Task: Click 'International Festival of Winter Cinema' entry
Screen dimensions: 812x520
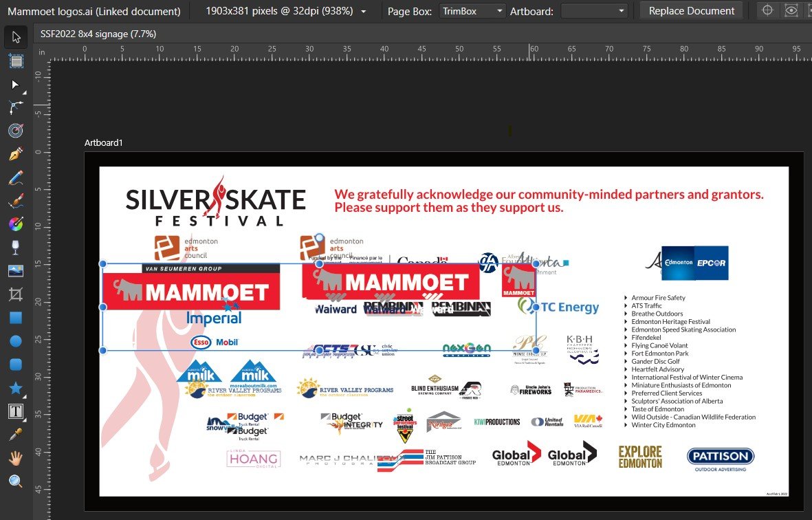Action: pos(687,377)
